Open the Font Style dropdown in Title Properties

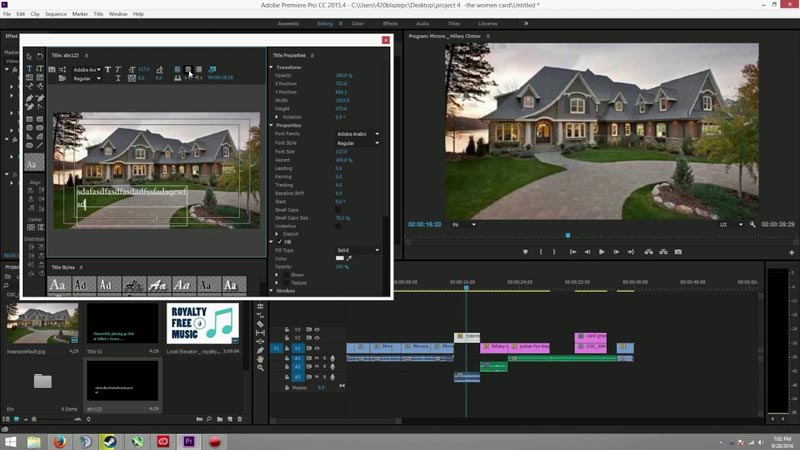[358, 143]
